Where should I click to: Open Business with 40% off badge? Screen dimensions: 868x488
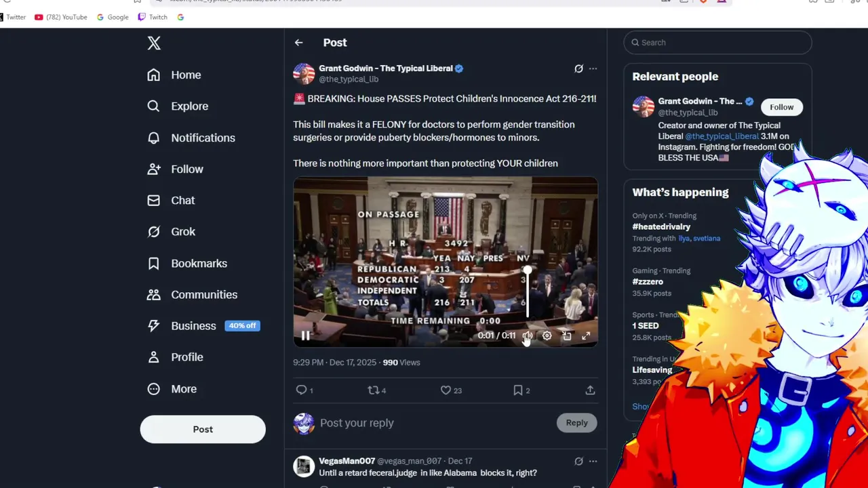[x=203, y=326]
